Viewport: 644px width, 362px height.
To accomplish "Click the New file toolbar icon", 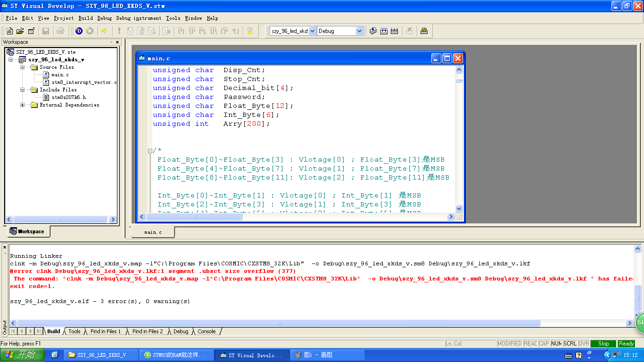I will tap(9, 31).
